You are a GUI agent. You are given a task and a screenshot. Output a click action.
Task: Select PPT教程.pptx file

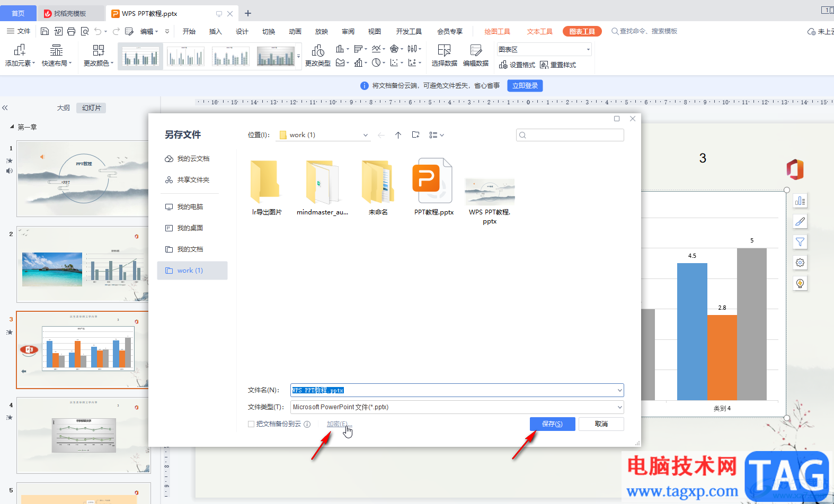tap(433, 187)
